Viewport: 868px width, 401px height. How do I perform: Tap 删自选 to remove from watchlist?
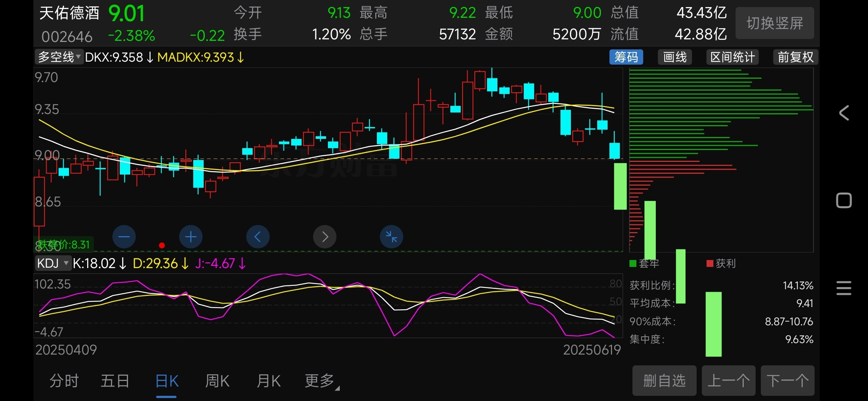click(664, 381)
